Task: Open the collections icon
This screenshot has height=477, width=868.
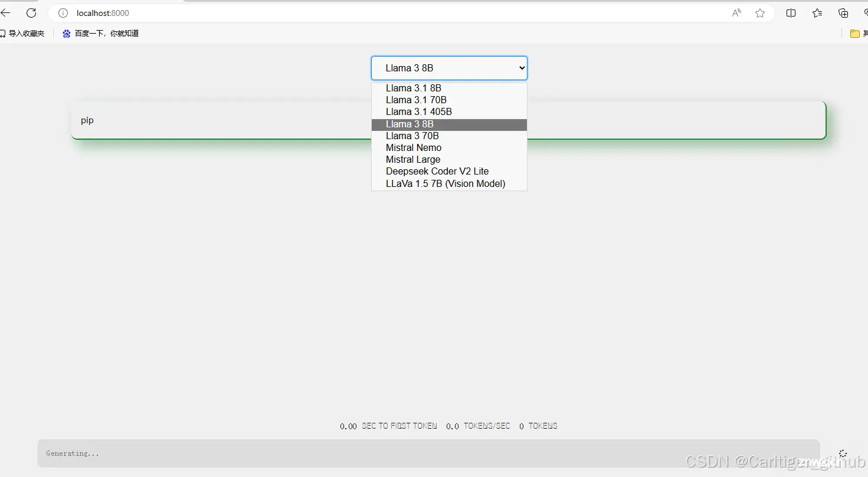Action: click(x=843, y=13)
